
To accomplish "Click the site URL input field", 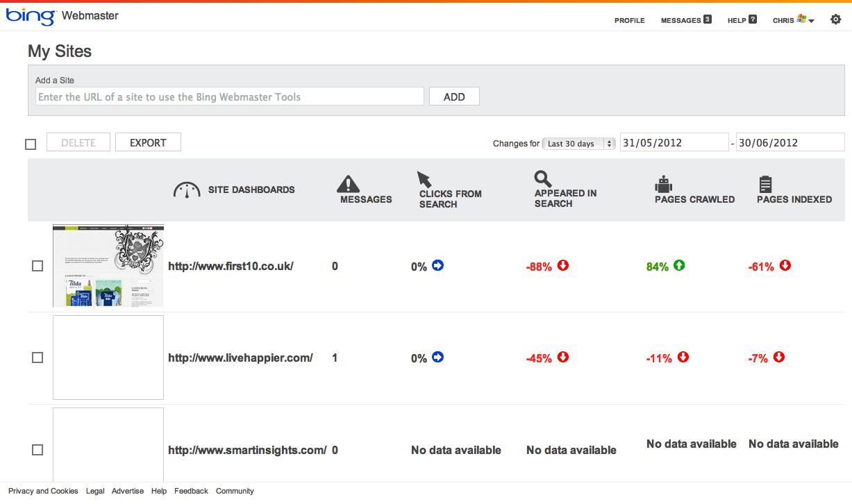I will click(x=230, y=96).
